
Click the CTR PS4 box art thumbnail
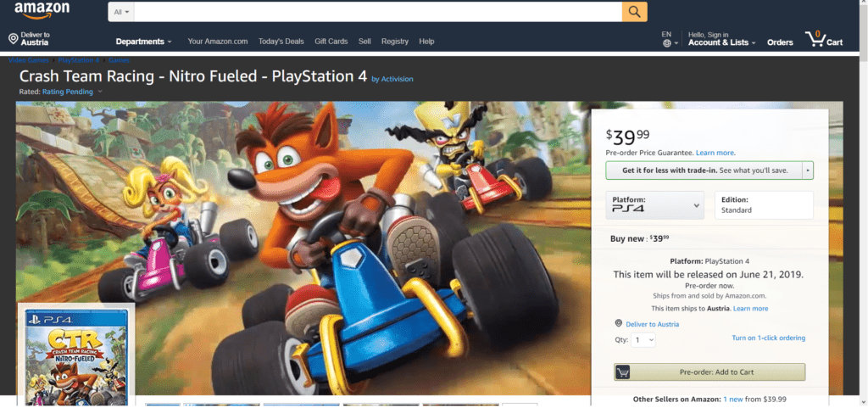pos(76,356)
